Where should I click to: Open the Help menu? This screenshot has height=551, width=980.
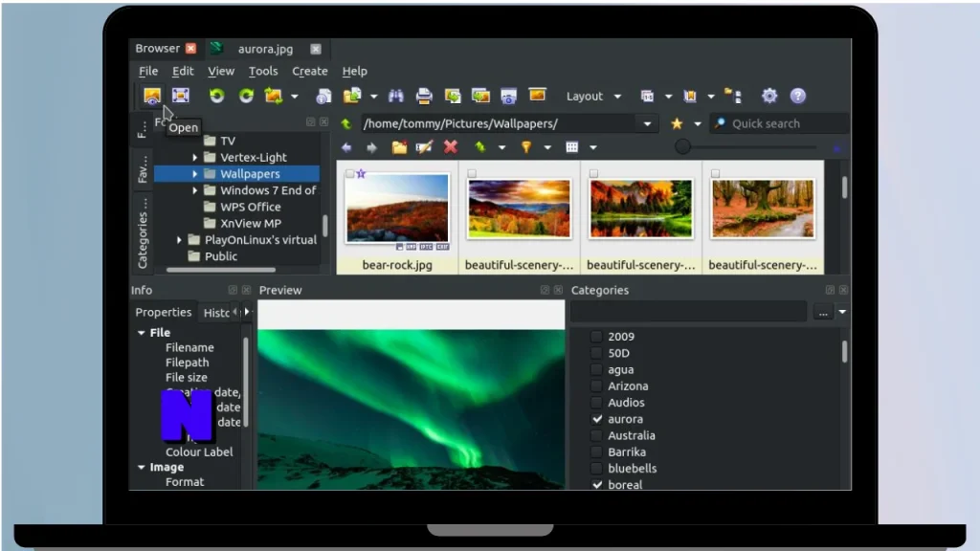(x=354, y=71)
